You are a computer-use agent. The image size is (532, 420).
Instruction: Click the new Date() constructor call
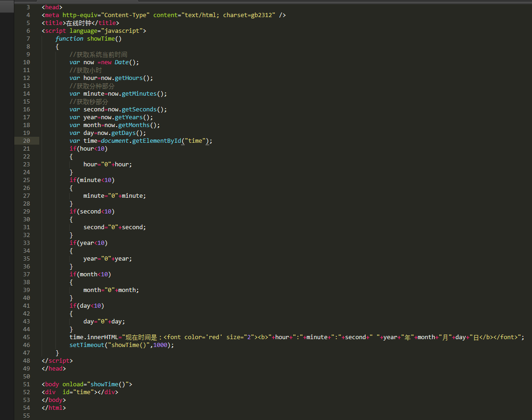(120, 62)
